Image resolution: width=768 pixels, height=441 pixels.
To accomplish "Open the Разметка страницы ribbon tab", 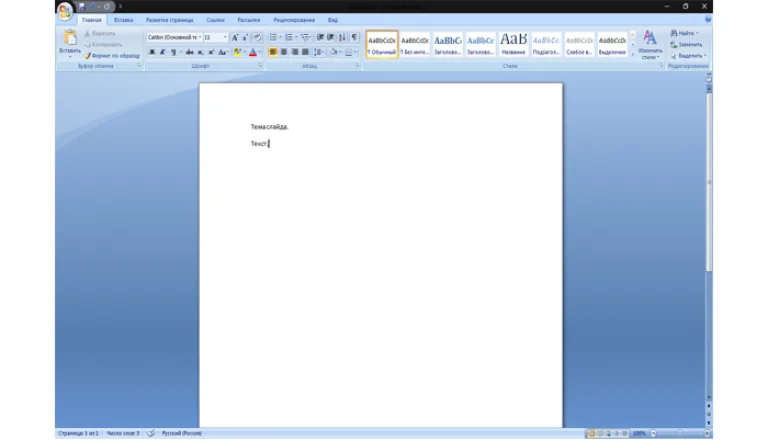I will point(169,20).
